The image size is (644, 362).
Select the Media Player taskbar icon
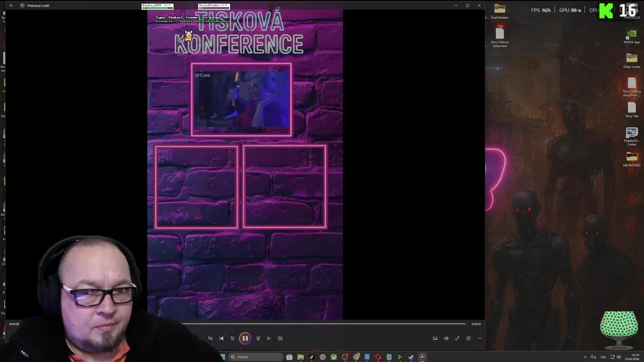[x=422, y=357]
